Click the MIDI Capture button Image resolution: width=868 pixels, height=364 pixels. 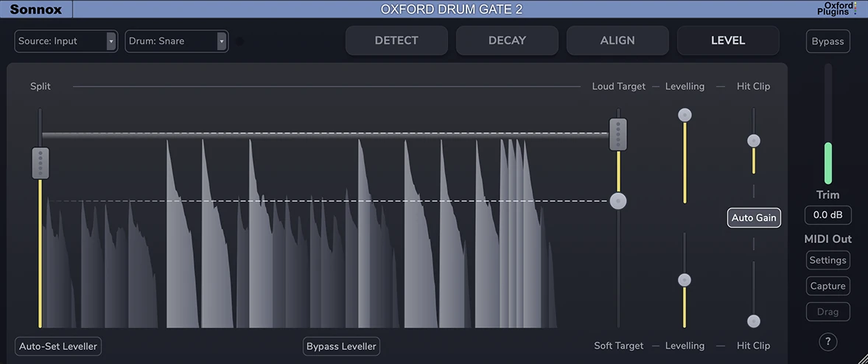827,286
